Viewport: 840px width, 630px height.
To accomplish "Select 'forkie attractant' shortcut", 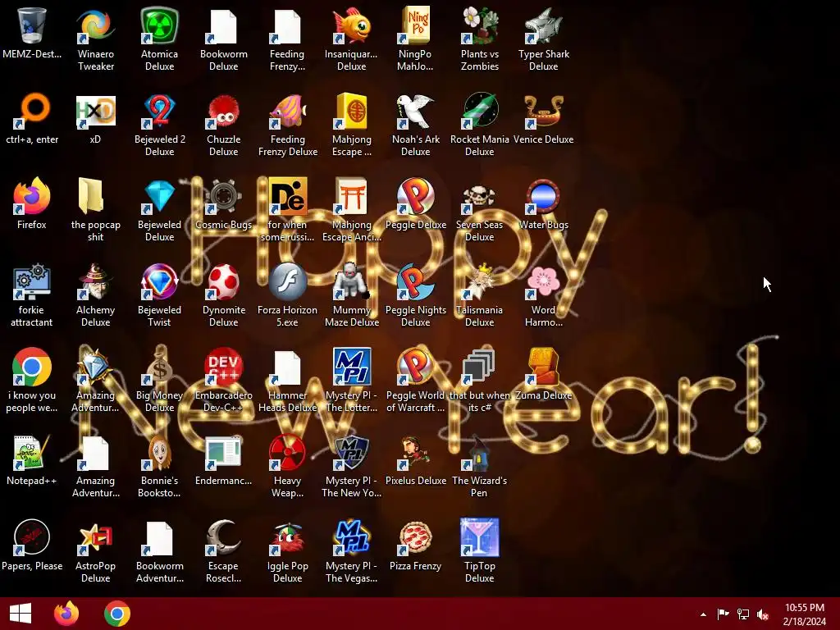I will click(32, 281).
